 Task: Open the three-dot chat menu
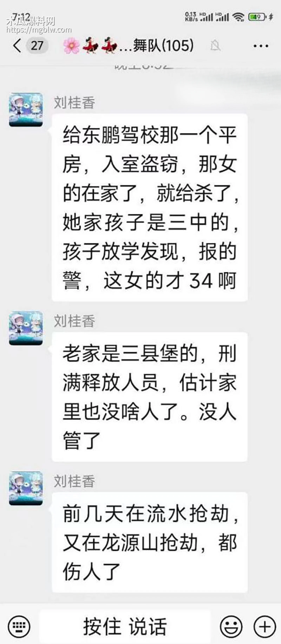[261, 46]
